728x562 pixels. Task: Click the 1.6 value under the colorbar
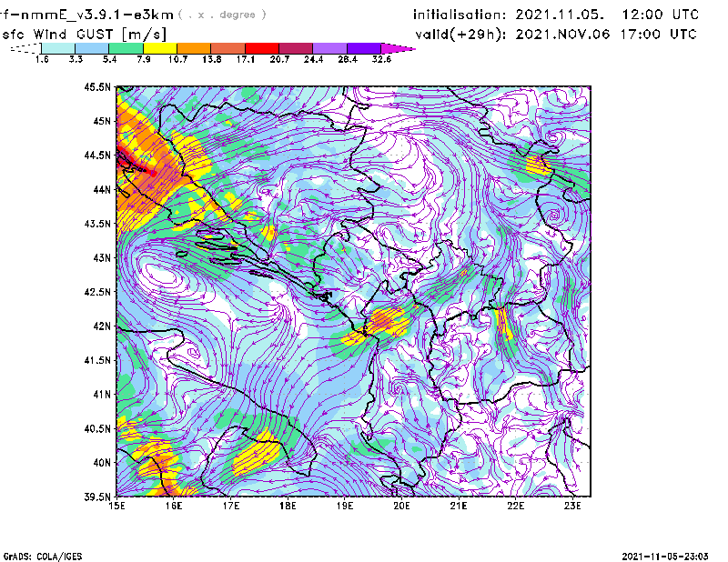click(42, 59)
